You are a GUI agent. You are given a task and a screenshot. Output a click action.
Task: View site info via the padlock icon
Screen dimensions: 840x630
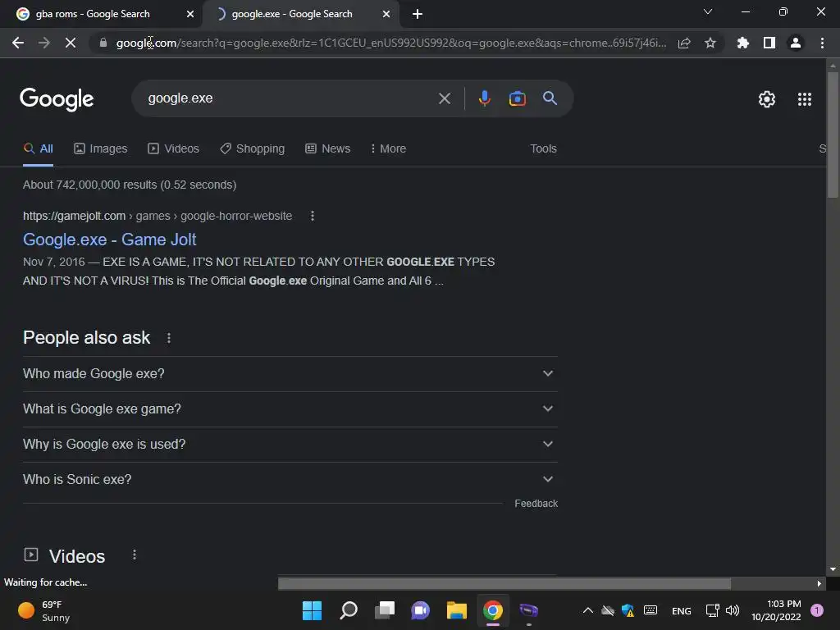[103, 43]
